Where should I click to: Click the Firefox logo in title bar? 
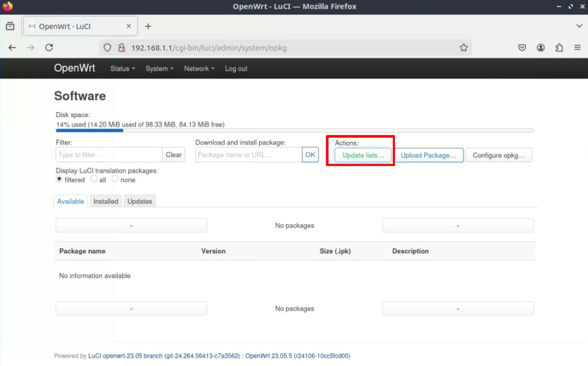(7, 6)
